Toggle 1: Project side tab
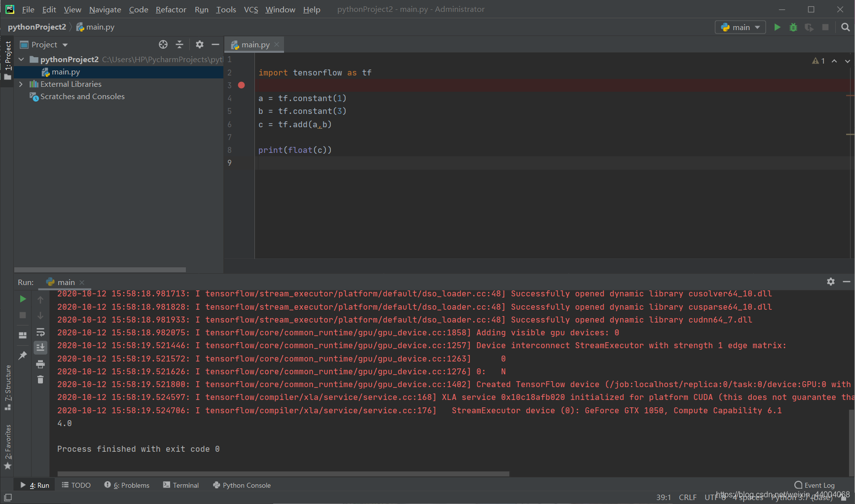855x504 pixels. (x=7, y=60)
